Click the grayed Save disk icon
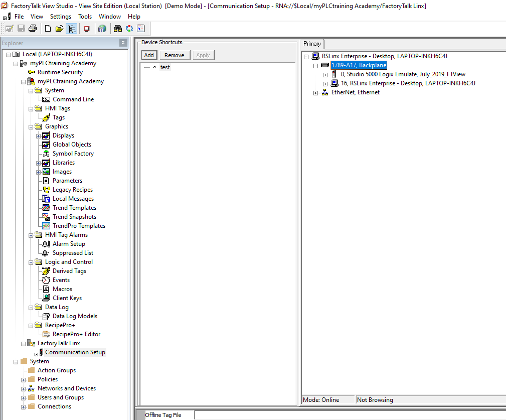Image resolution: width=506 pixels, height=420 pixels. coord(21,29)
